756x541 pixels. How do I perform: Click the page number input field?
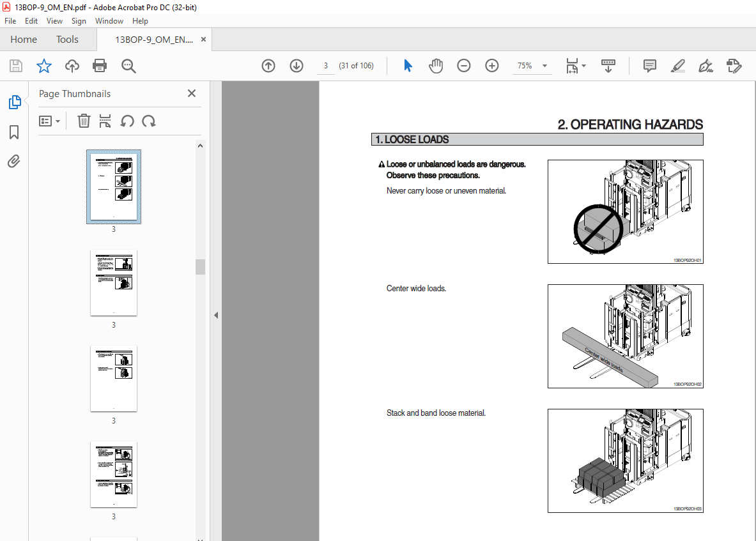pyautogui.click(x=326, y=66)
